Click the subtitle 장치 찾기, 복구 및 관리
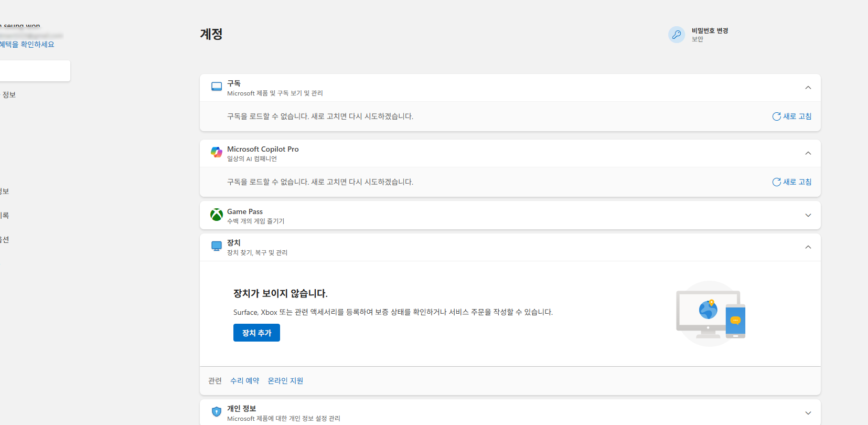 click(x=257, y=253)
